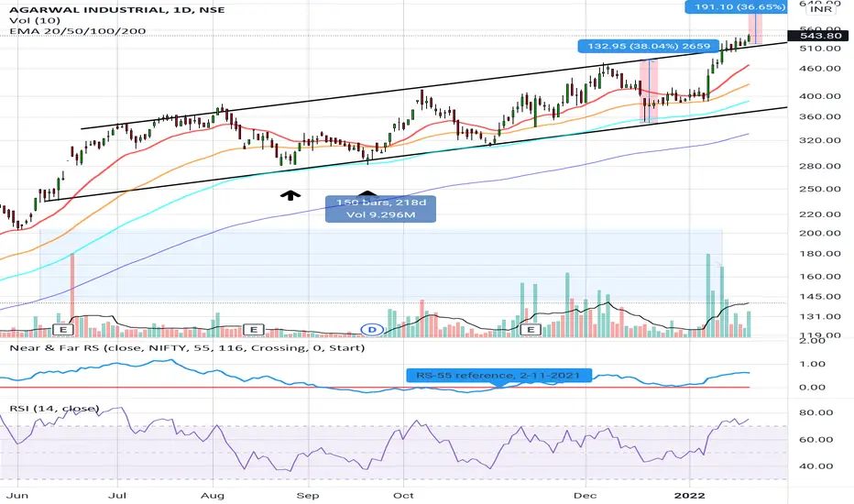Click the Jul label on time axis
The image size is (854, 504).
117,495
